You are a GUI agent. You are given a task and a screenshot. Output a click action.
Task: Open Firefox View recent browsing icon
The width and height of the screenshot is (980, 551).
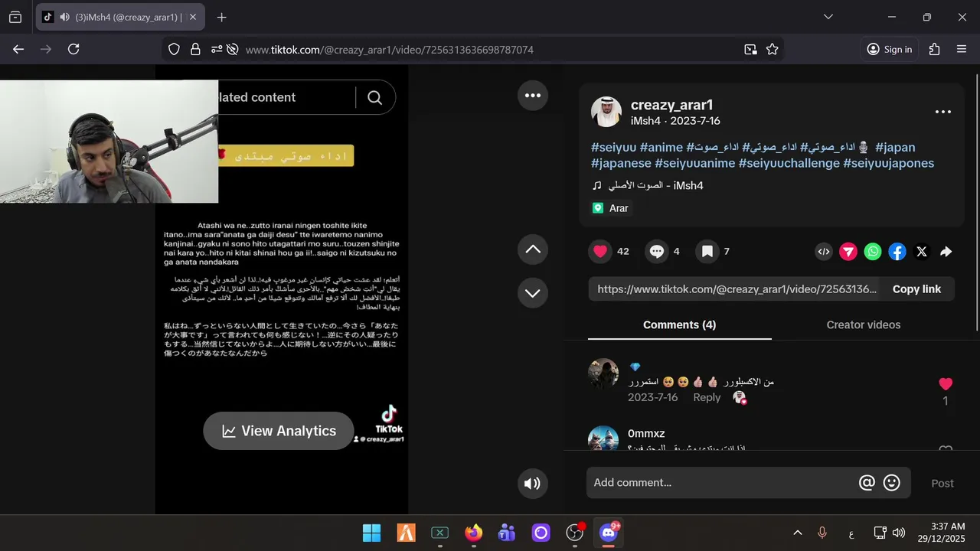tap(15, 17)
